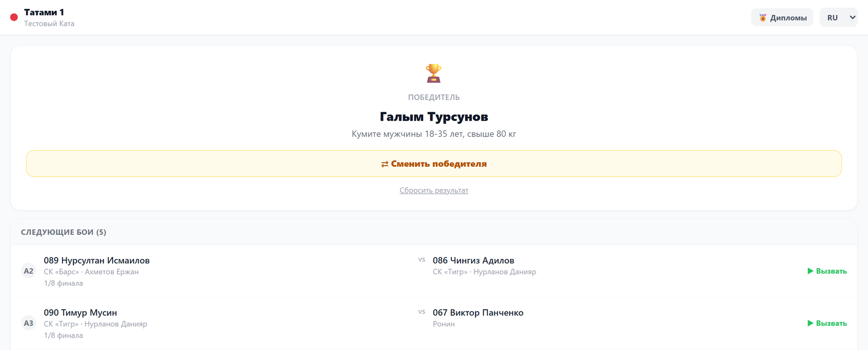This screenshot has width=868, height=350.
Task: Call the Исмаилов vs Адилов match with Вызвать
Action: point(827,271)
